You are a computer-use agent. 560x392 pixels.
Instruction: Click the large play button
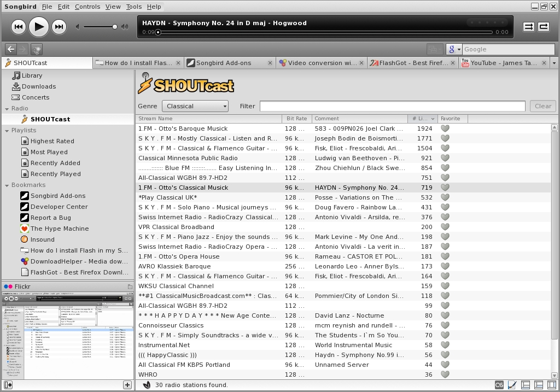pos(39,27)
